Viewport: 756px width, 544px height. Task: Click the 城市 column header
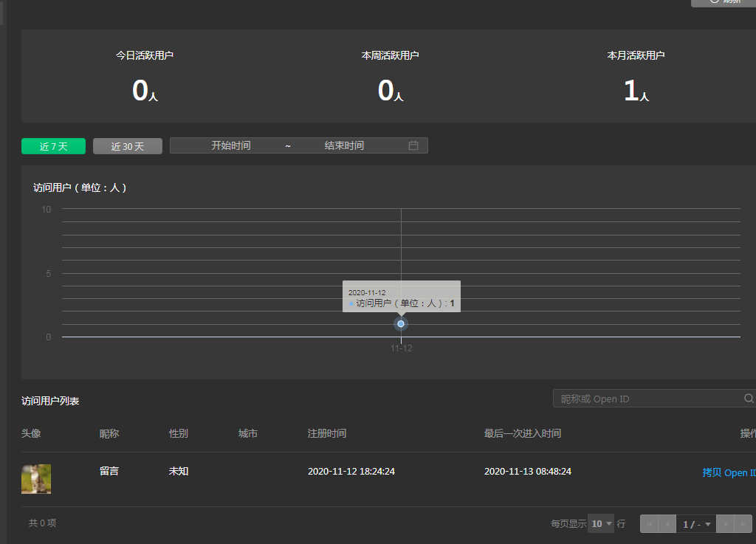248,434
